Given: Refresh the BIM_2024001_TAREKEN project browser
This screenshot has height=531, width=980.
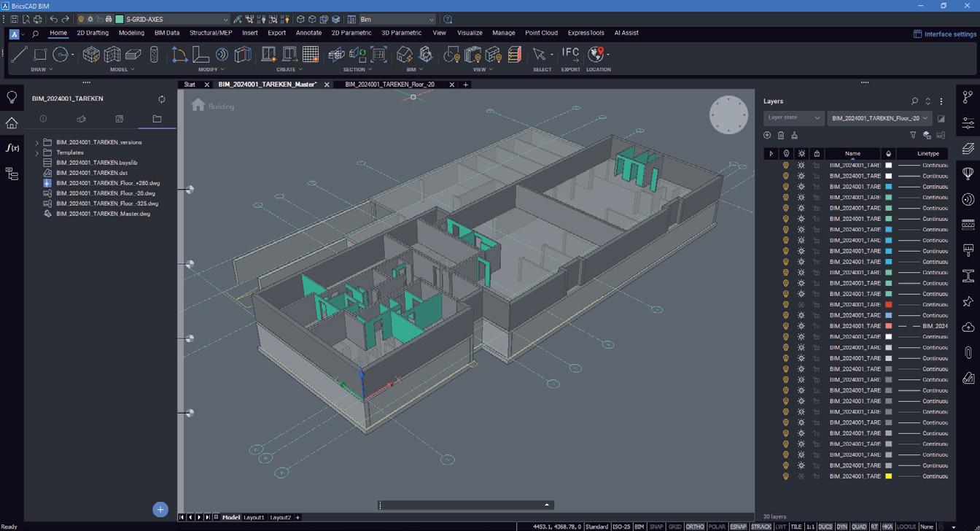Looking at the screenshot, I should 162,98.
